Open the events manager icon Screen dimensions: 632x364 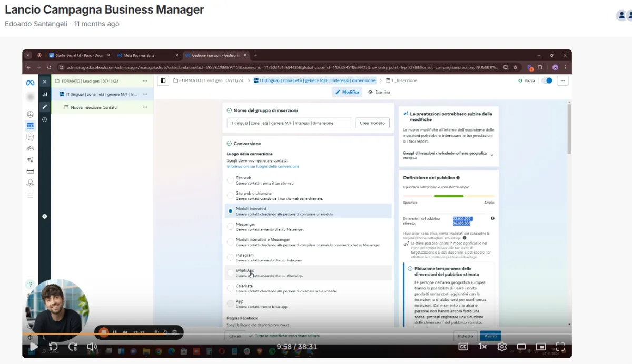30,183
